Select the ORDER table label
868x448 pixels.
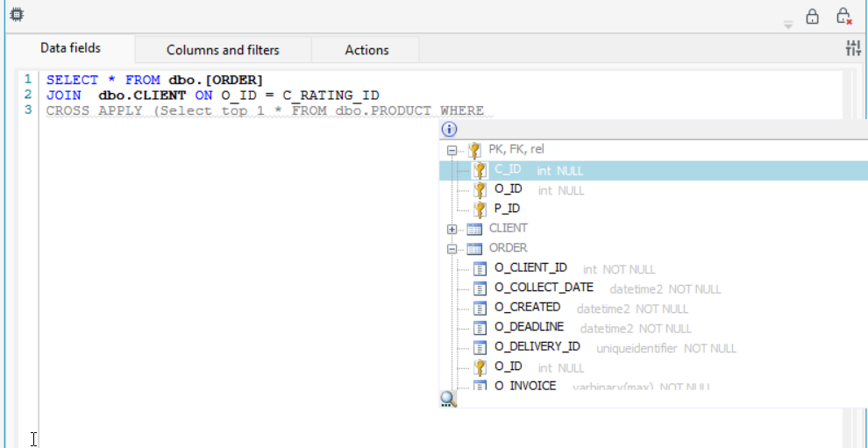point(509,248)
